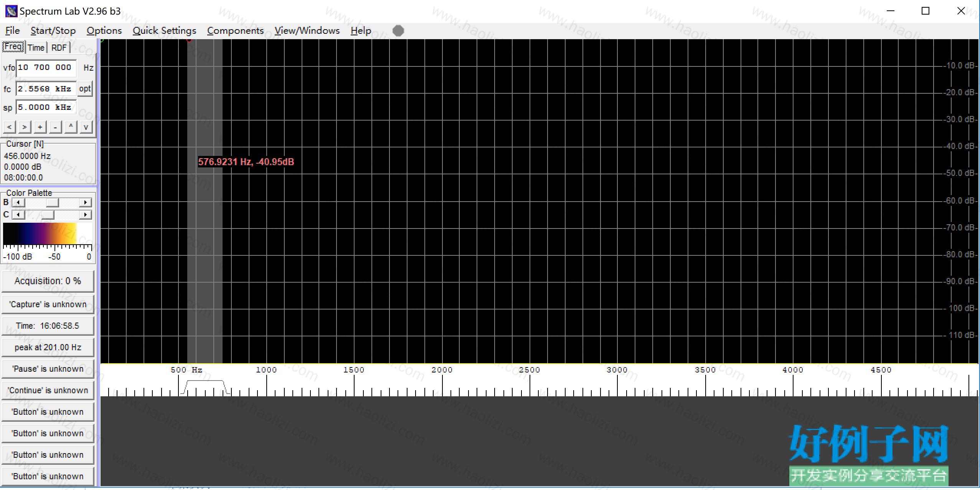Click left arrow of brightness B slider
Screen dimensions: 980x490
pos(18,202)
